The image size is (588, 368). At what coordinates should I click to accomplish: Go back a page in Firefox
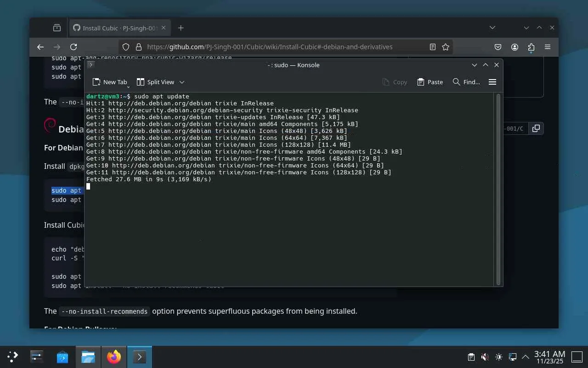click(40, 47)
